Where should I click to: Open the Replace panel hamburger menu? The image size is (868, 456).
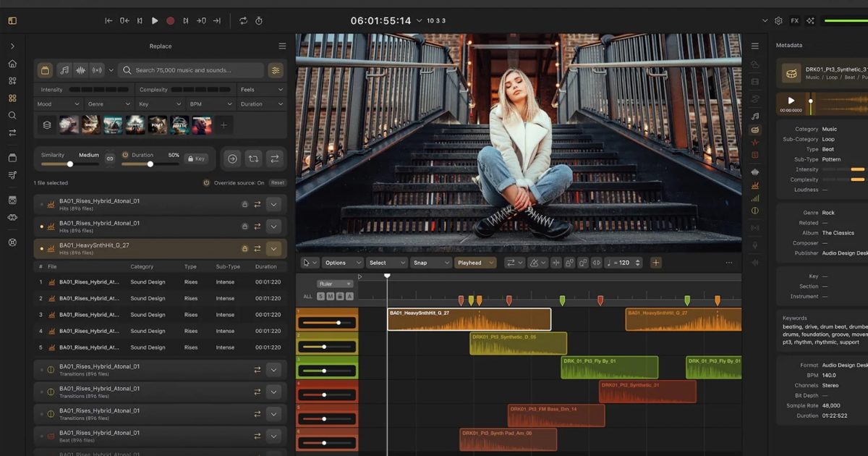coord(282,46)
